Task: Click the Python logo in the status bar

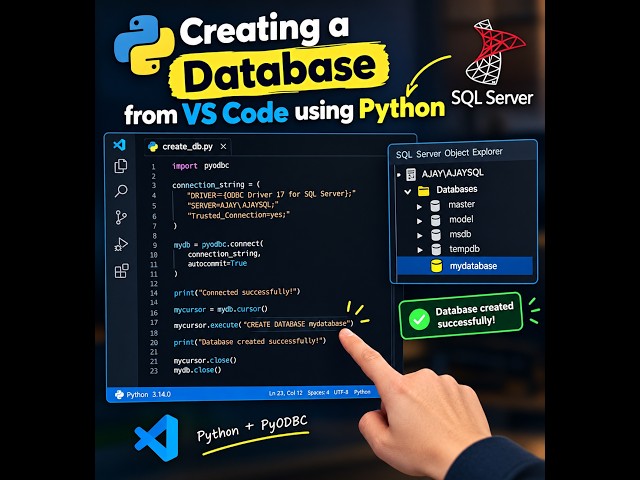Action: coord(119,394)
